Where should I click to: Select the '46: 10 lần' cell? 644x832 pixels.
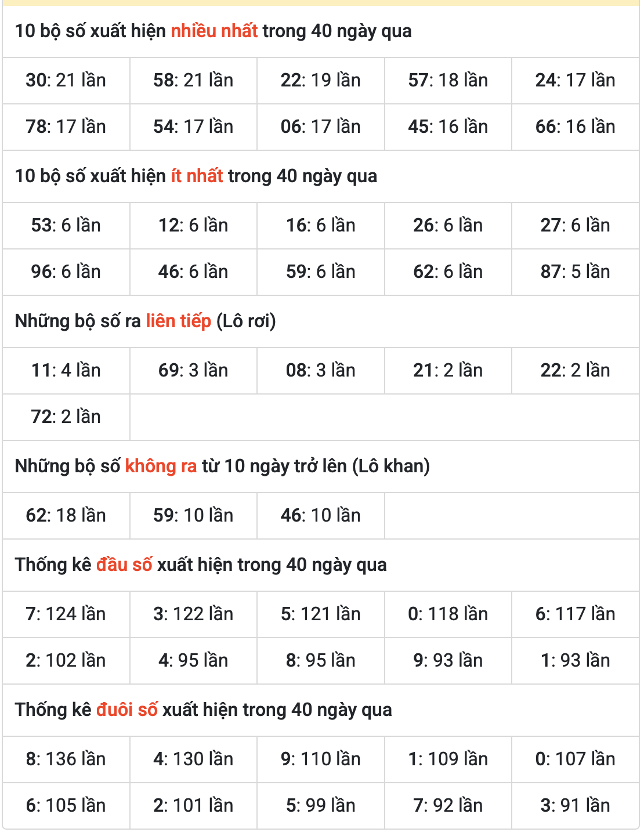pos(321,516)
